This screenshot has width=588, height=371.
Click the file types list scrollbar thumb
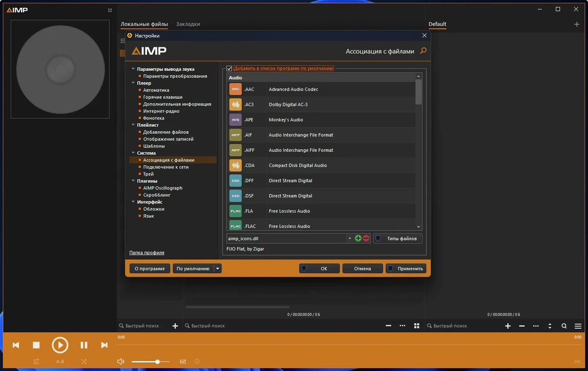(x=418, y=92)
